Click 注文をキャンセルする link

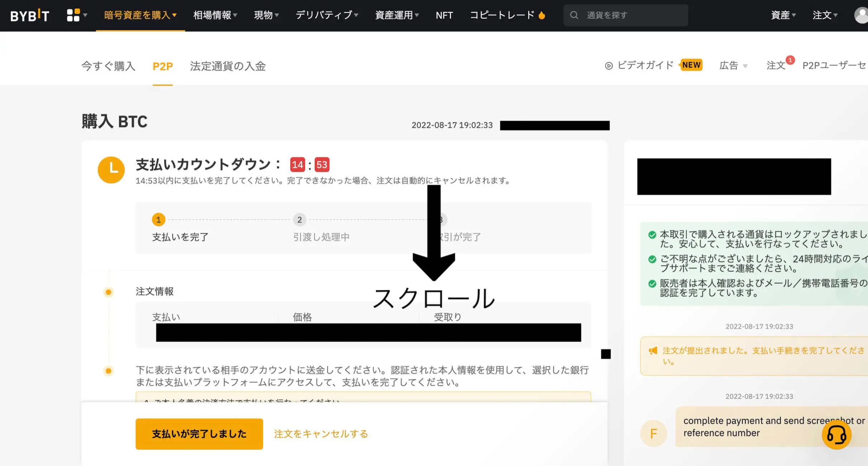(321, 434)
